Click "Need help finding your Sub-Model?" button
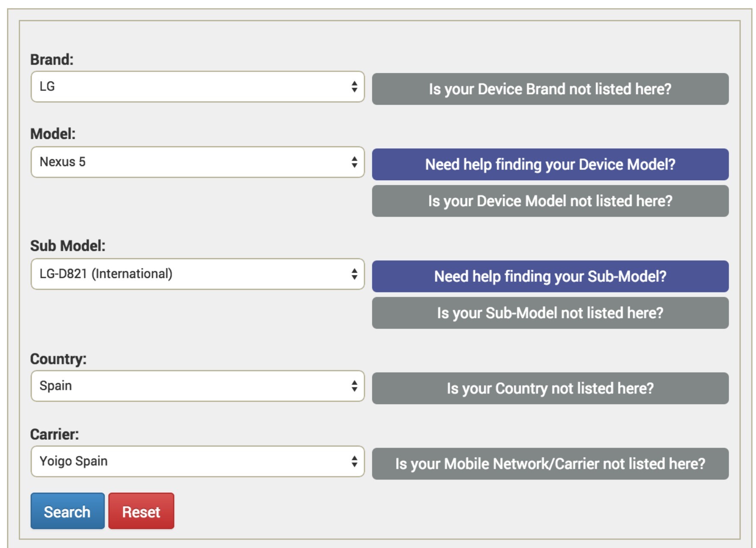756x548 pixels. point(550,277)
